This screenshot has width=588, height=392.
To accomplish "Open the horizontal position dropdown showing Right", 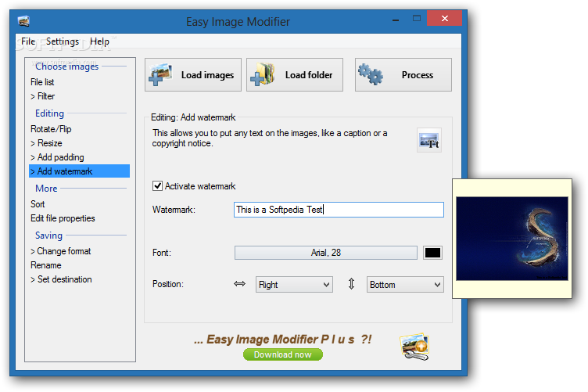I will [294, 285].
